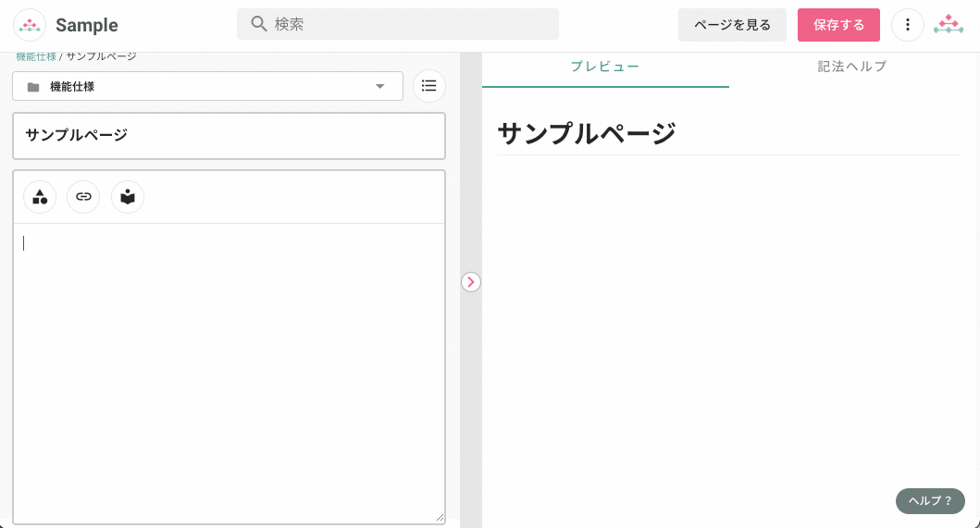Image resolution: width=980 pixels, height=528 pixels.
Task: Click the dropdown arrow of folder selector
Action: point(379,86)
